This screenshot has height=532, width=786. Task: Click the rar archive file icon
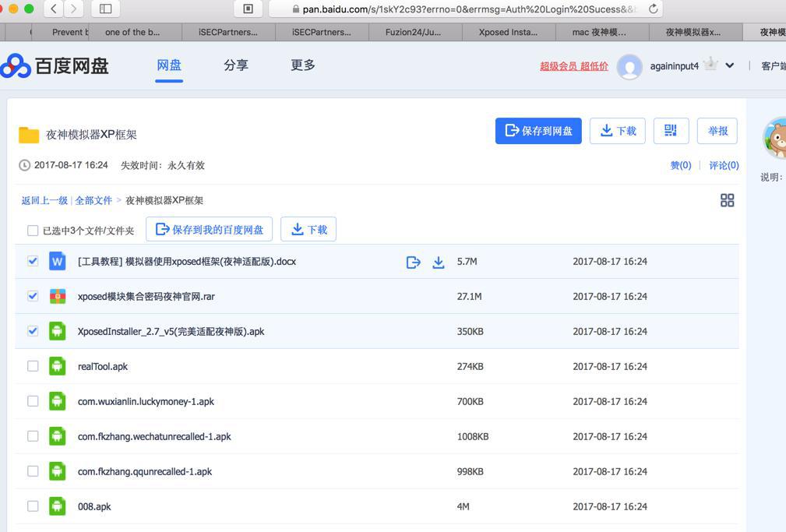57,296
